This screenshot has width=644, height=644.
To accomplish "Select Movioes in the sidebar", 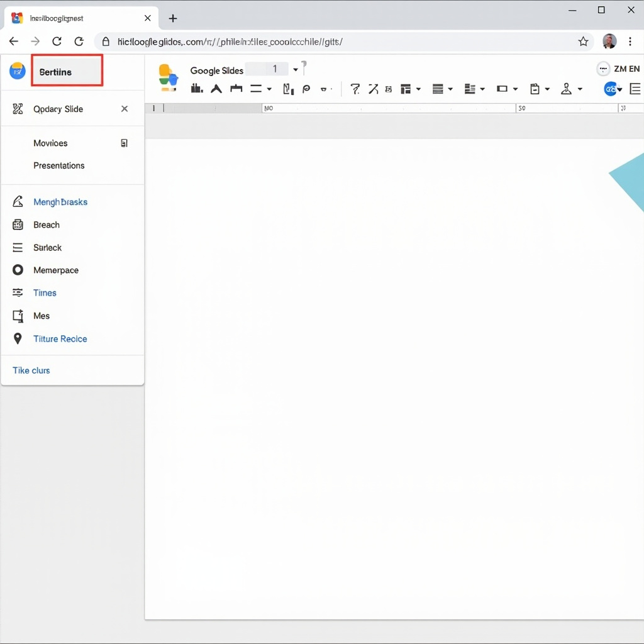I will click(50, 143).
